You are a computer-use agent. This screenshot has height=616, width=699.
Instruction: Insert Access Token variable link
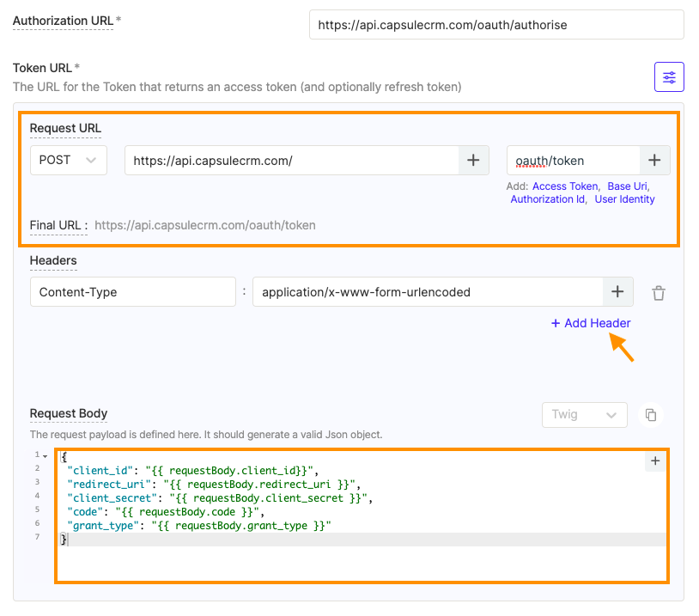point(565,186)
